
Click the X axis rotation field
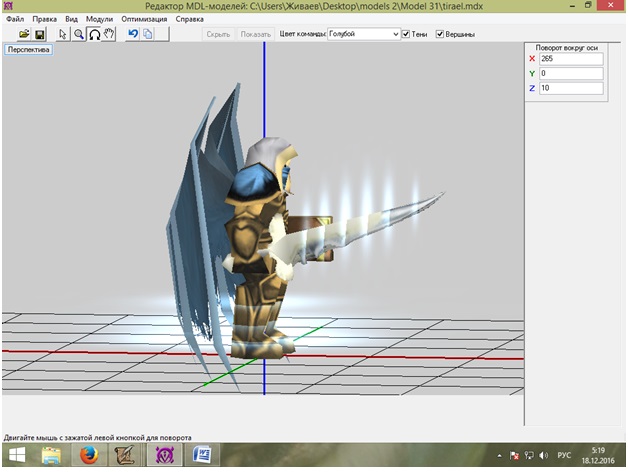click(x=570, y=59)
